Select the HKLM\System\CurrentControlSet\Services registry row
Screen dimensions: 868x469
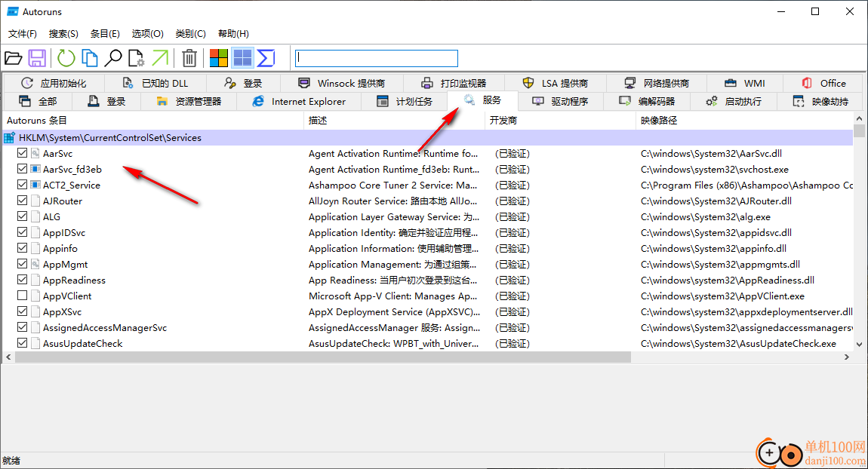[427, 138]
